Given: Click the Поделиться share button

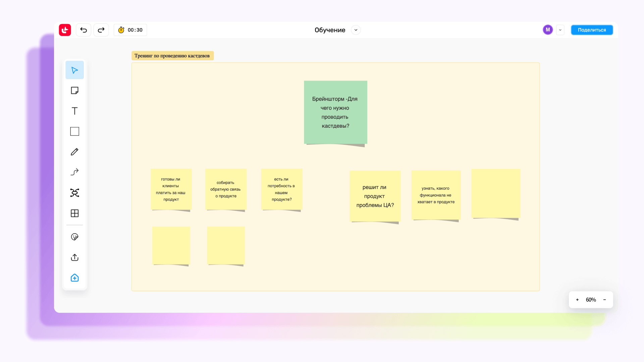Looking at the screenshot, I should 592,30.
